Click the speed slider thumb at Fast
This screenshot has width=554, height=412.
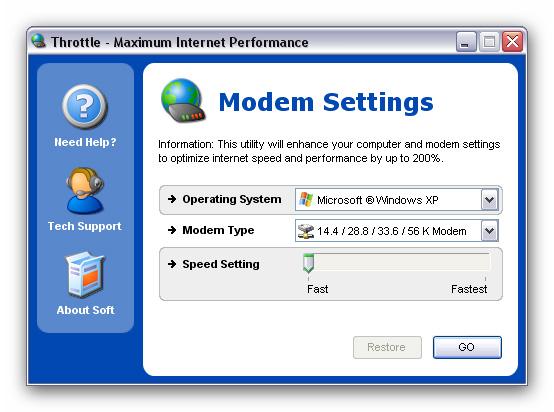coord(308,263)
